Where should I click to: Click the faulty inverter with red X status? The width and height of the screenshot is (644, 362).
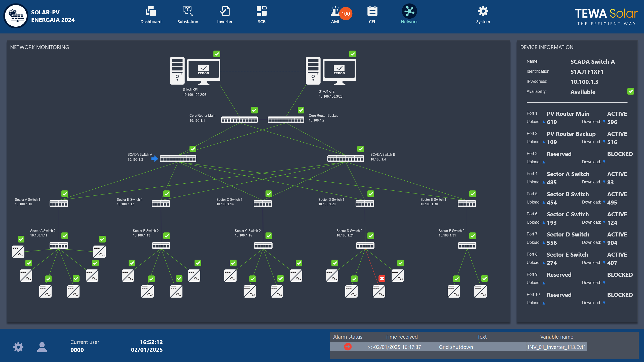point(379,291)
